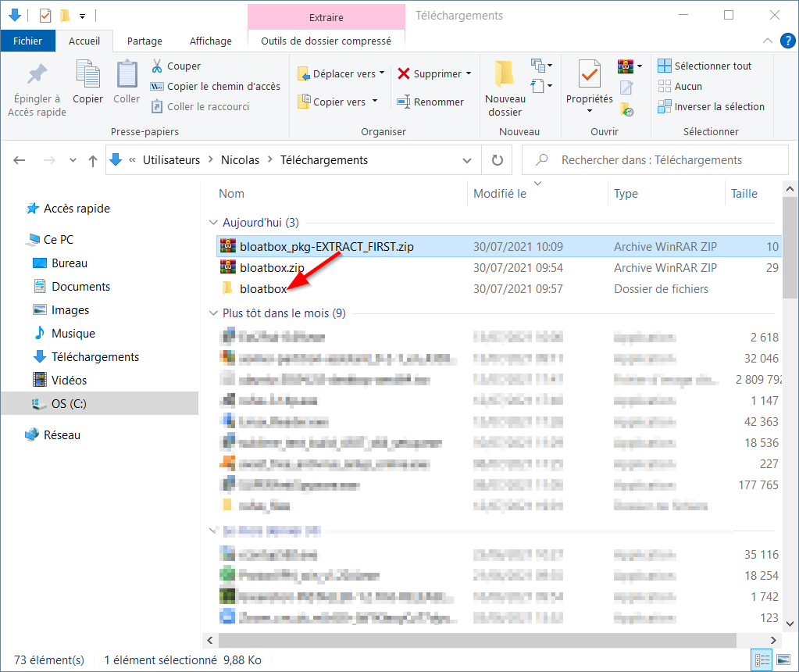The image size is (799, 672).
Task: Click the Propriétés checkmark icon
Action: [x=589, y=74]
